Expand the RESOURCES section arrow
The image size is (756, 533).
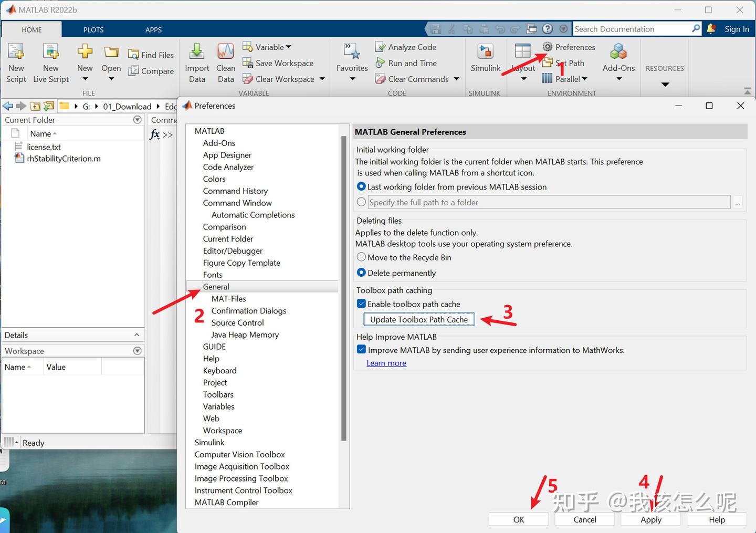click(x=665, y=85)
